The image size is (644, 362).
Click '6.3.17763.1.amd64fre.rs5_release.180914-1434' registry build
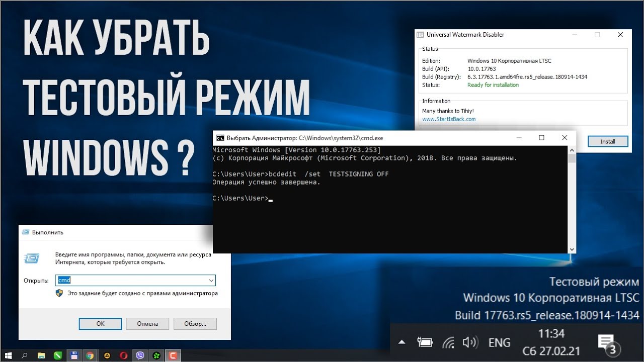pos(527,77)
